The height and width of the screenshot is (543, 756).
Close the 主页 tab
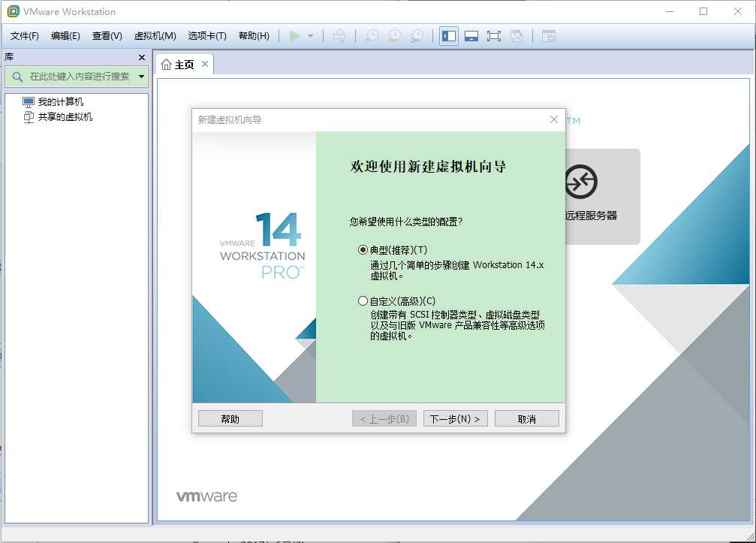click(x=205, y=64)
